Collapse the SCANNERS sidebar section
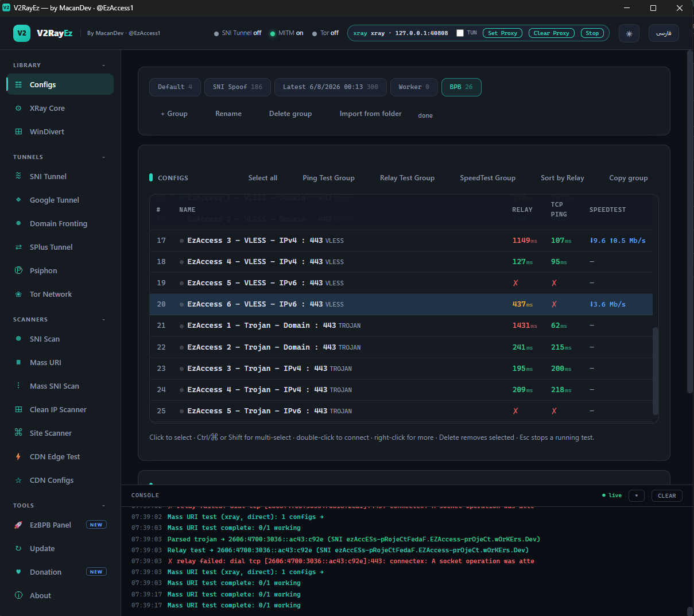 (103, 320)
